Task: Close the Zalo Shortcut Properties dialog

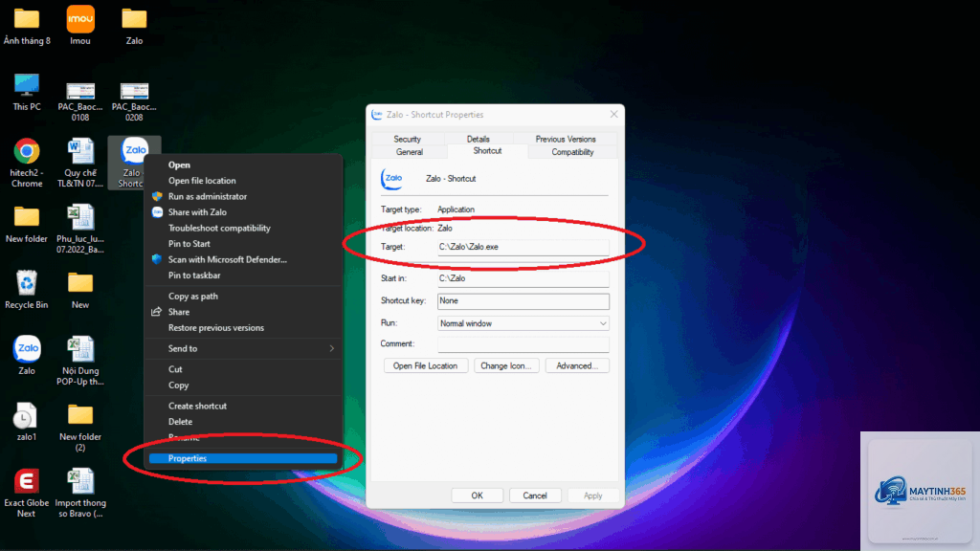Action: 613,115
